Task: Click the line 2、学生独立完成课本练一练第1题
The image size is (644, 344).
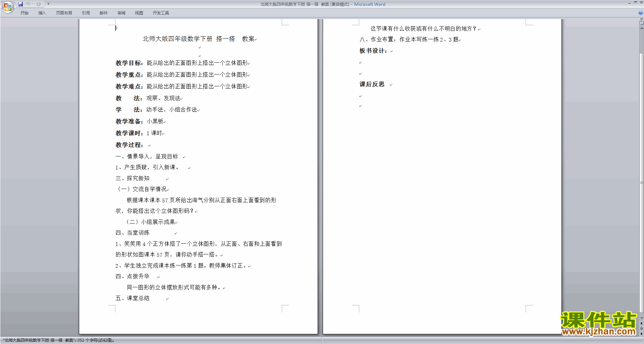Action: tap(181, 266)
